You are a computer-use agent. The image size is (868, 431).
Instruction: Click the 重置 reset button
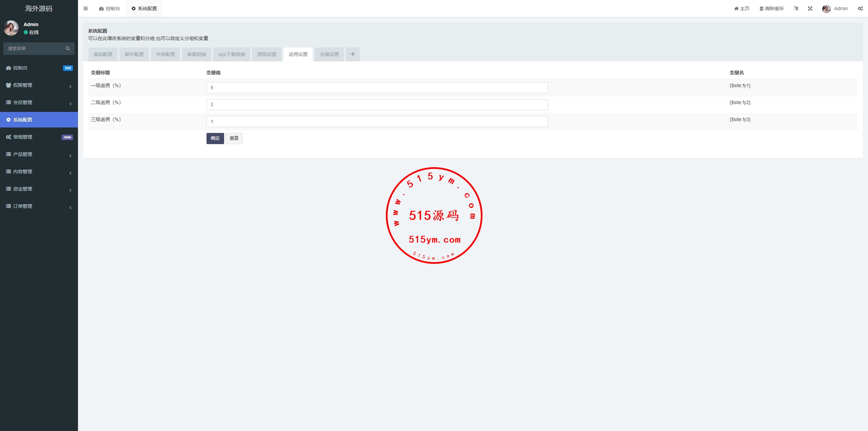(234, 138)
